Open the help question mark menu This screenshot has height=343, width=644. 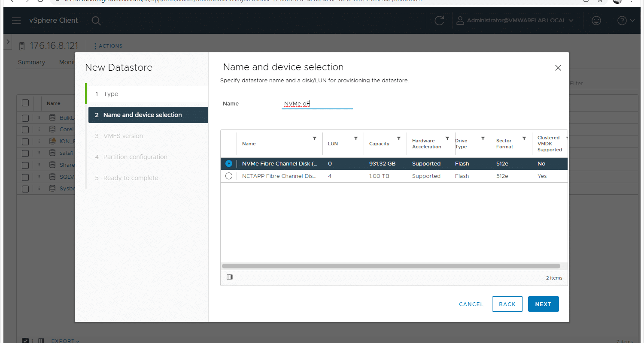pos(626,21)
